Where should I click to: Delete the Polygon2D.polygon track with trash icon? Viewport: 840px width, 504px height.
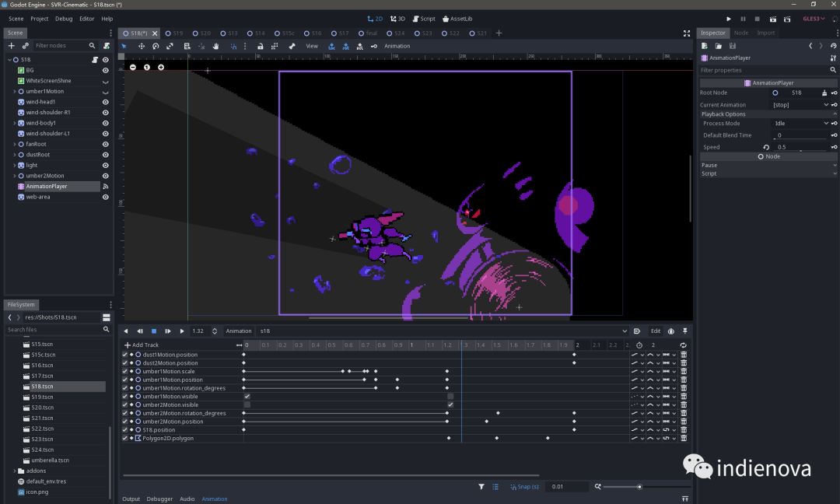(x=684, y=439)
